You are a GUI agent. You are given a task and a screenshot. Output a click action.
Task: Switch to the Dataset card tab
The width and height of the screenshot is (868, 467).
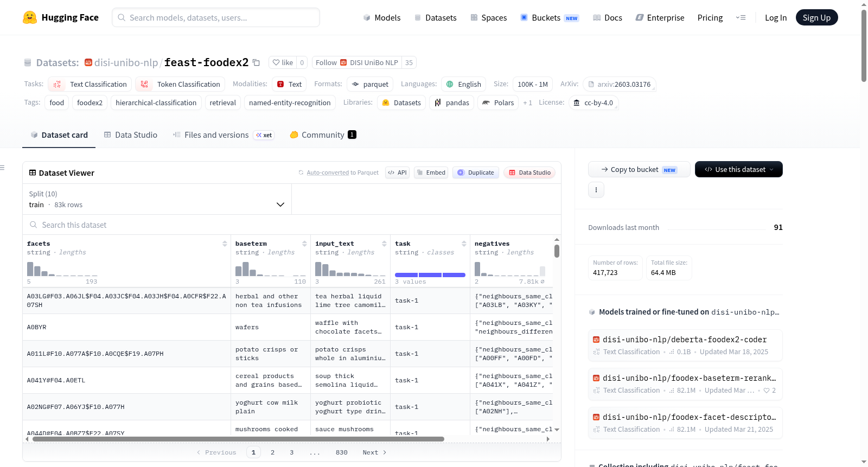[59, 135]
